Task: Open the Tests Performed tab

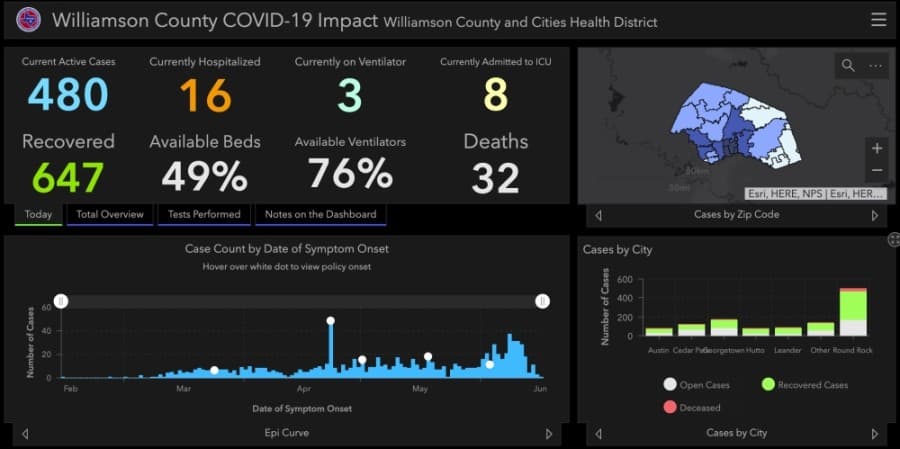Action: point(204,215)
